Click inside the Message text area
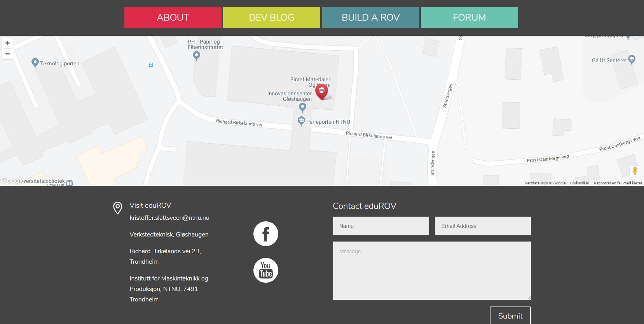The width and height of the screenshot is (644, 324). (x=432, y=271)
